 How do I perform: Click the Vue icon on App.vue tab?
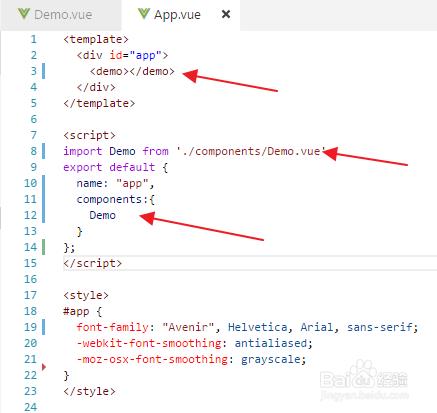pyautogui.click(x=144, y=14)
